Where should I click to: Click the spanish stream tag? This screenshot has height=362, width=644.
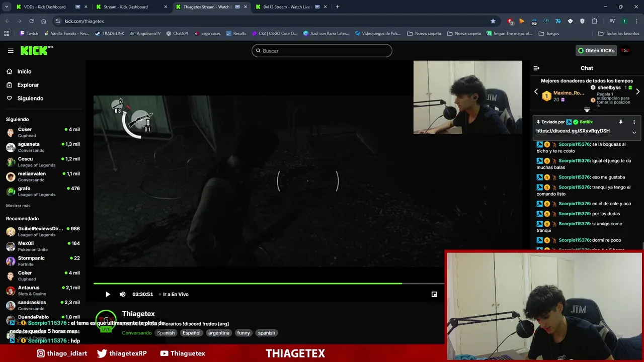click(x=267, y=333)
